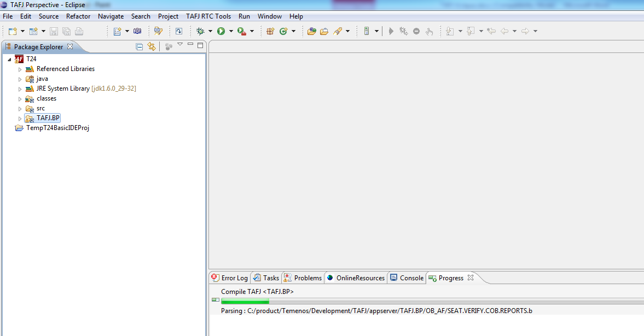644x336 pixels.
Task: Click the Run External Tools icon
Action: tap(241, 31)
